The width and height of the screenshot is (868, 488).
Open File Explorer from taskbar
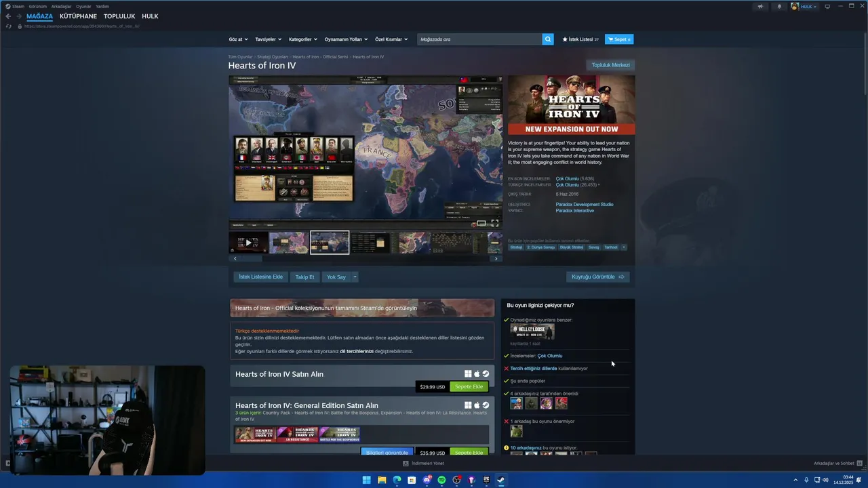point(382,480)
